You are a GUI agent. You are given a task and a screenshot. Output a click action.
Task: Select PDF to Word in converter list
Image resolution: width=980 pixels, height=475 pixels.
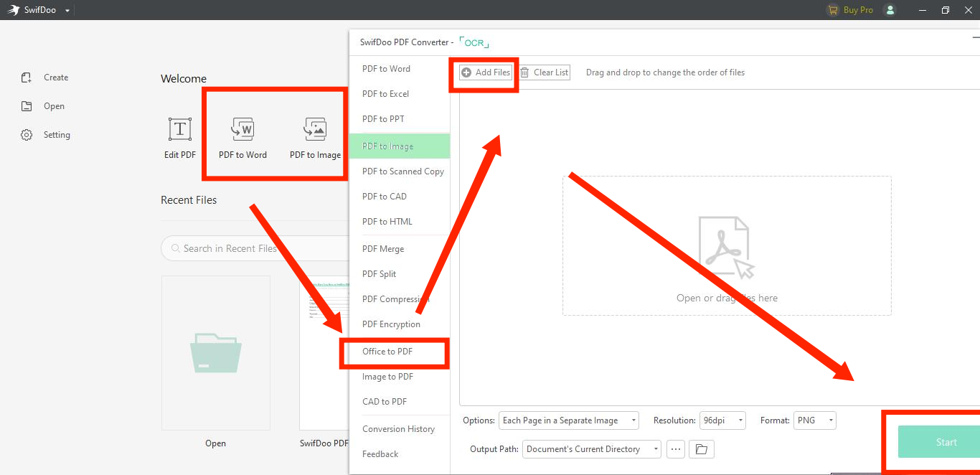coord(400,69)
